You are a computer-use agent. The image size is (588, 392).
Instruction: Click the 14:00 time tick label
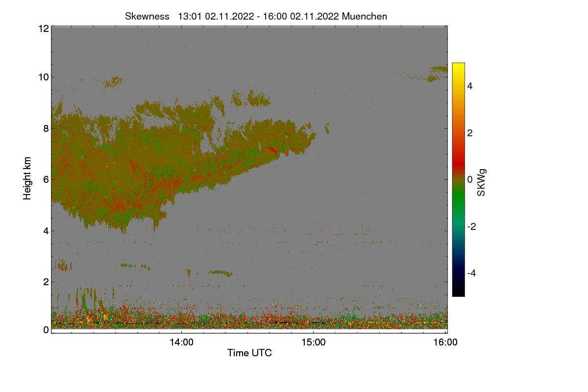tap(181, 343)
